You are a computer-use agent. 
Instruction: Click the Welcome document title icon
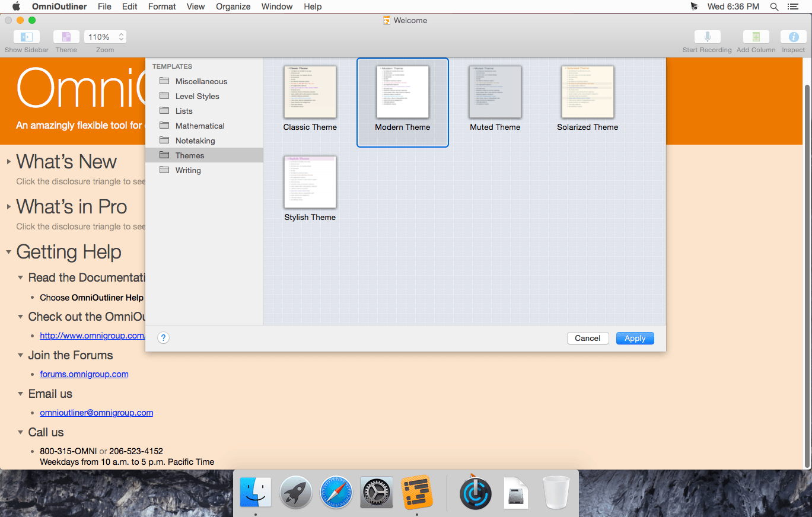387,20
